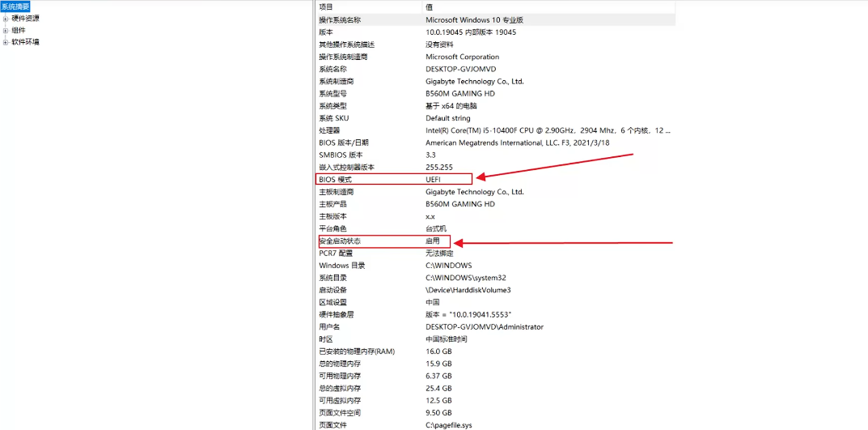Highlight the 已安装的物理内存(RAM) row

point(356,351)
